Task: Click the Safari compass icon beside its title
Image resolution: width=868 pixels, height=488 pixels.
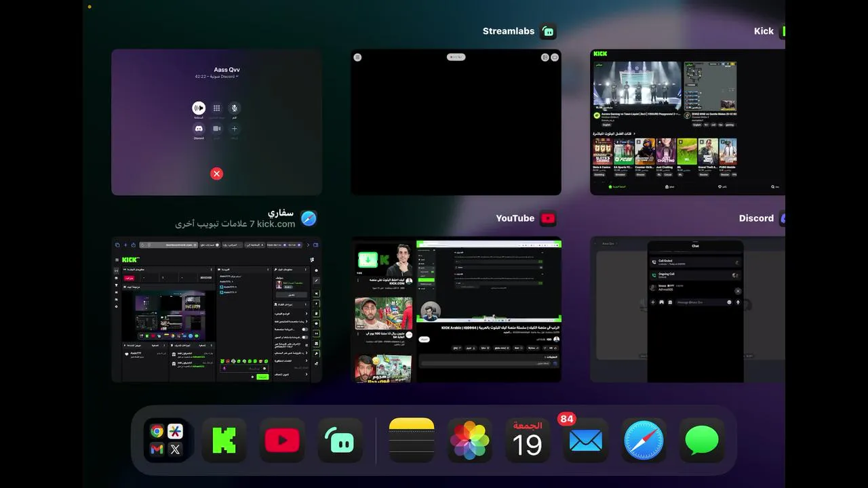Action: pos(309,218)
